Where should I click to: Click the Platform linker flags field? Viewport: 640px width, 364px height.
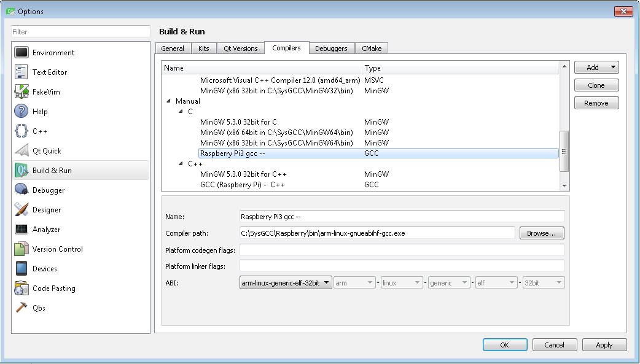pos(402,266)
